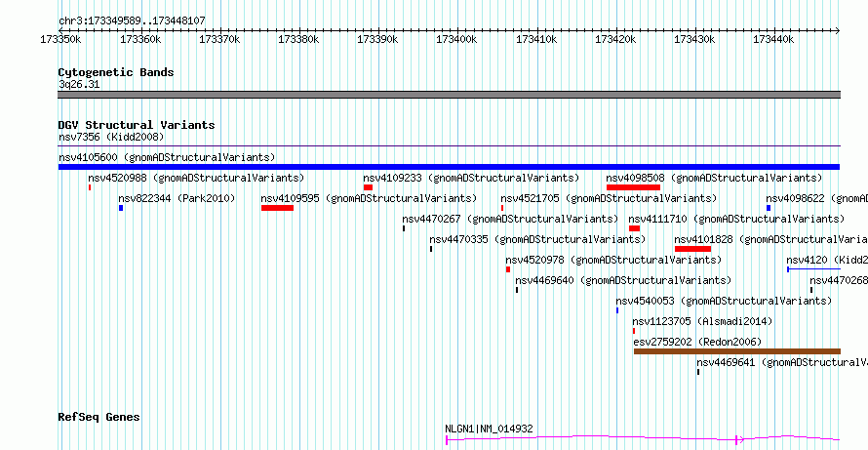Image resolution: width=868 pixels, height=450 pixels.
Task: Select the red nsv4520978 variant marker
Action: click(508, 269)
